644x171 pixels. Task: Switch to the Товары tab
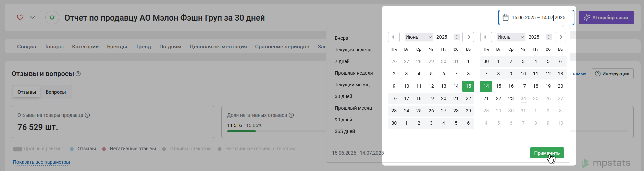(x=54, y=46)
